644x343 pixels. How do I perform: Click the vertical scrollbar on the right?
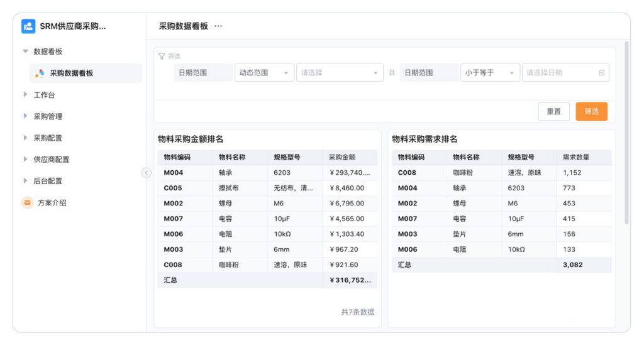tap(626, 132)
